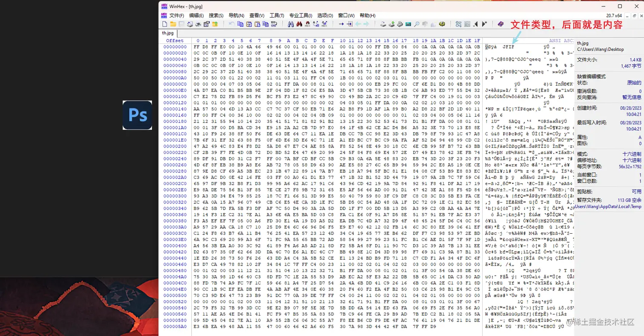Click the Go To Offset arrow icon
The image size is (644, 336).
[341, 24]
